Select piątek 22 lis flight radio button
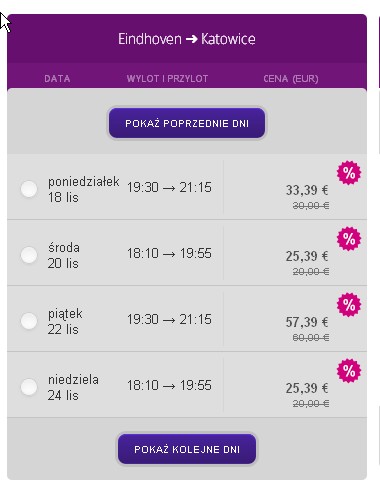 click(x=29, y=321)
